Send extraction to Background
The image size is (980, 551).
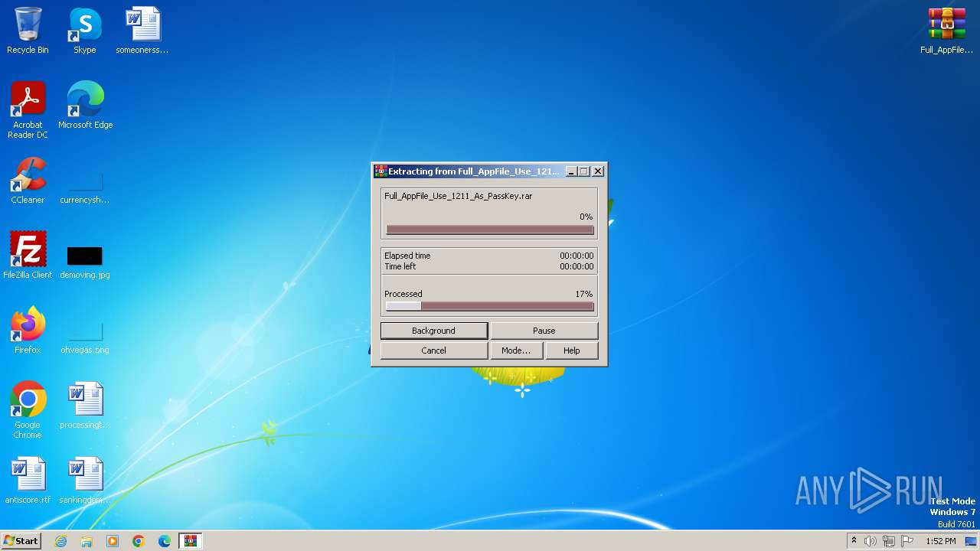(433, 331)
